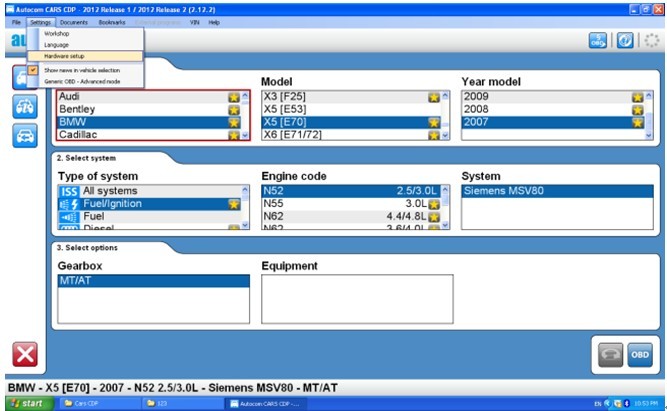Toggle favorite star for N55 engine
The height and width of the screenshot is (411, 667).
click(x=433, y=205)
